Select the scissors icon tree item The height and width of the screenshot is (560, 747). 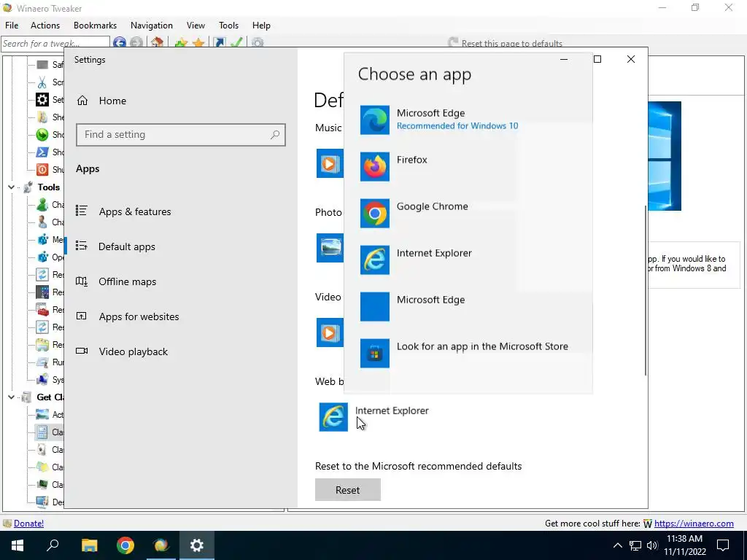42,82
